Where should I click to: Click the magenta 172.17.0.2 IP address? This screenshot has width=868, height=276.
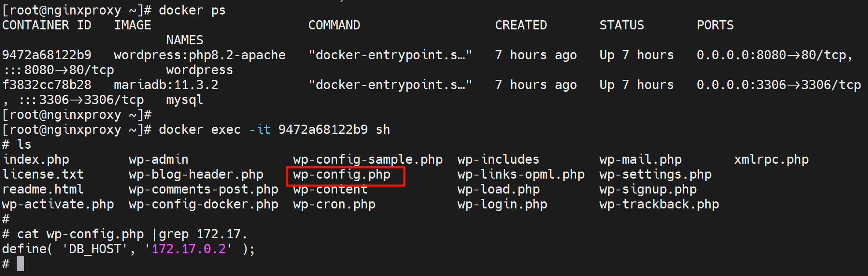[x=189, y=249]
